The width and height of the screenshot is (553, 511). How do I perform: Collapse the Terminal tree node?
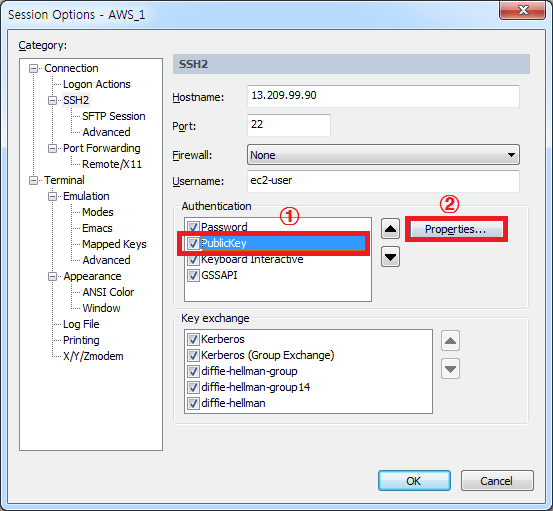click(34, 180)
